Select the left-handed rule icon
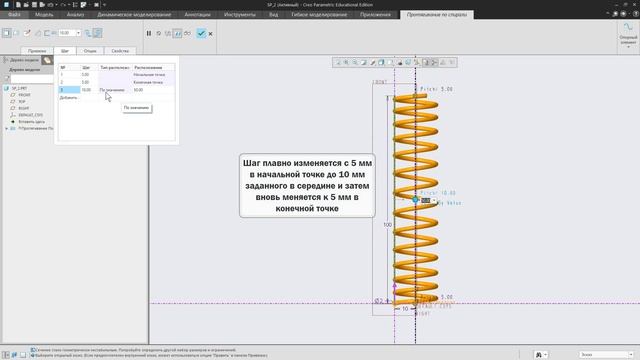640x360 pixels. click(x=88, y=33)
